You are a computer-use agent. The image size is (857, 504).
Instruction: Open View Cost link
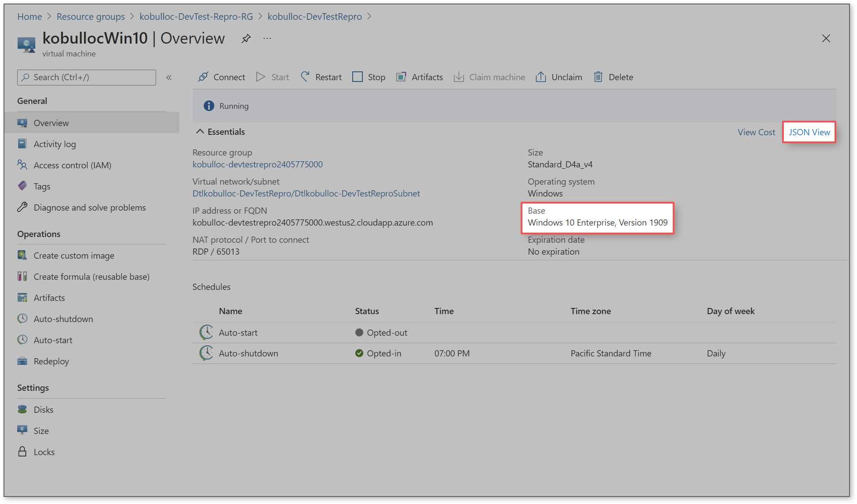click(x=756, y=132)
